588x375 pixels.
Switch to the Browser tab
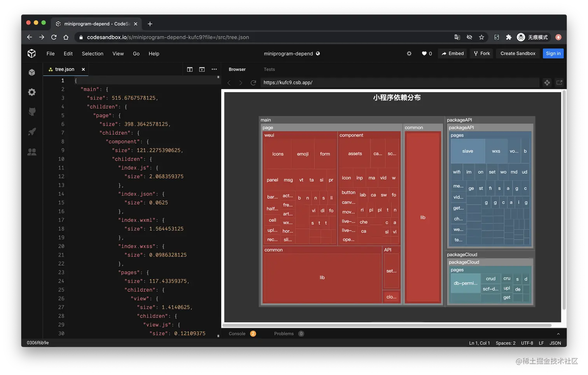coord(237,69)
